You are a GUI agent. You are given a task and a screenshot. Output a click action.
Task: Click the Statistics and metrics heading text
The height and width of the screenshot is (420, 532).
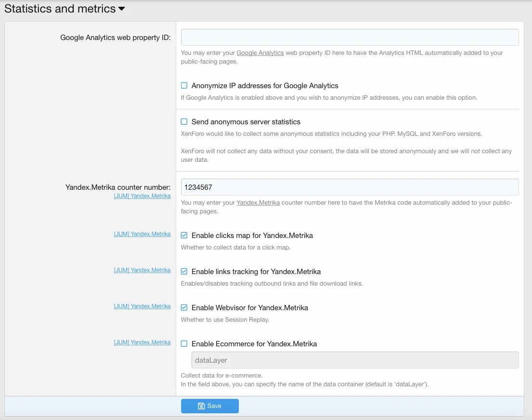pyautogui.click(x=60, y=9)
